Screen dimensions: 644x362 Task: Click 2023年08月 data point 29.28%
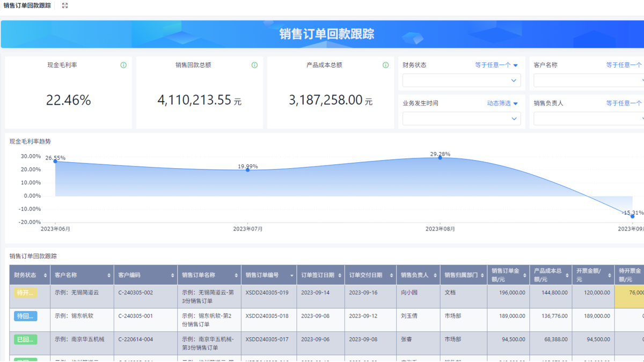440,157
